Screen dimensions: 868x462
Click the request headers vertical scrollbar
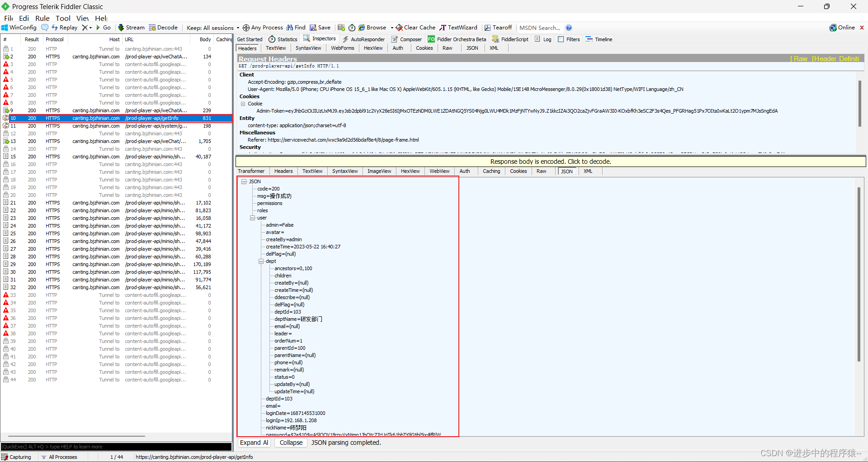[x=860, y=104]
